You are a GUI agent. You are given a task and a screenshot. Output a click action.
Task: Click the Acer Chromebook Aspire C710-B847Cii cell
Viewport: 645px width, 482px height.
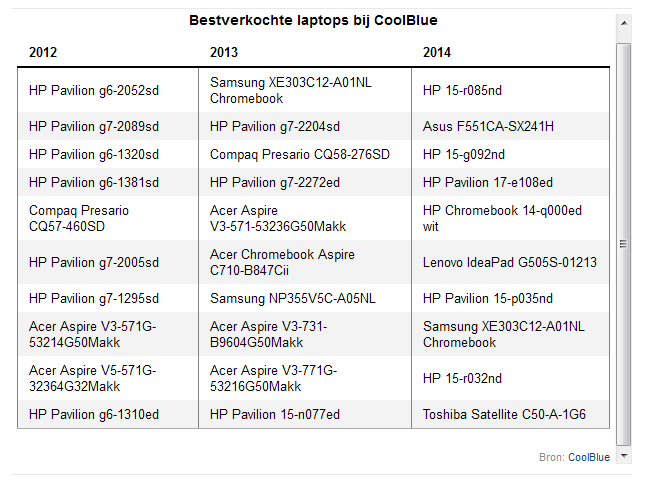(x=282, y=262)
